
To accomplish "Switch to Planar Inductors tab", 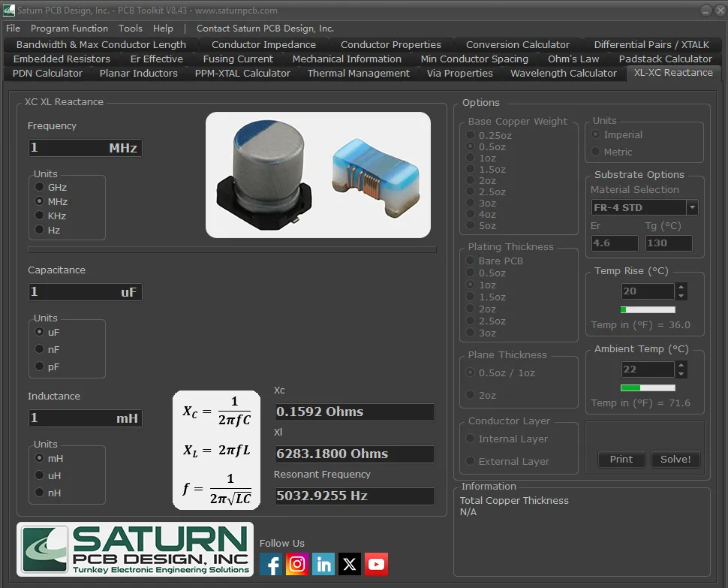I will click(138, 73).
